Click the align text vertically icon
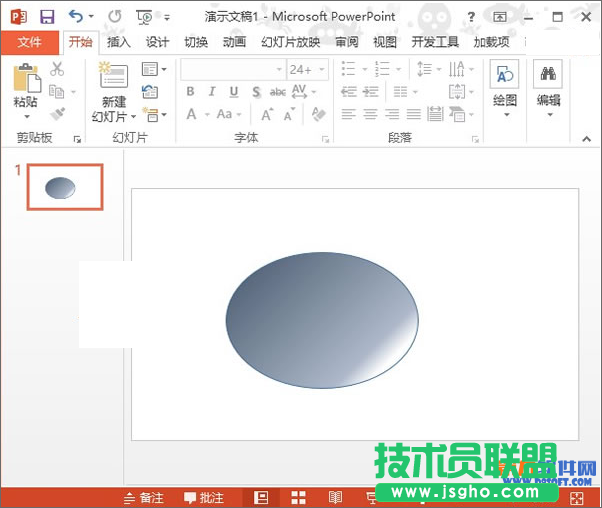Viewport: 602px width, 508px height. click(457, 92)
